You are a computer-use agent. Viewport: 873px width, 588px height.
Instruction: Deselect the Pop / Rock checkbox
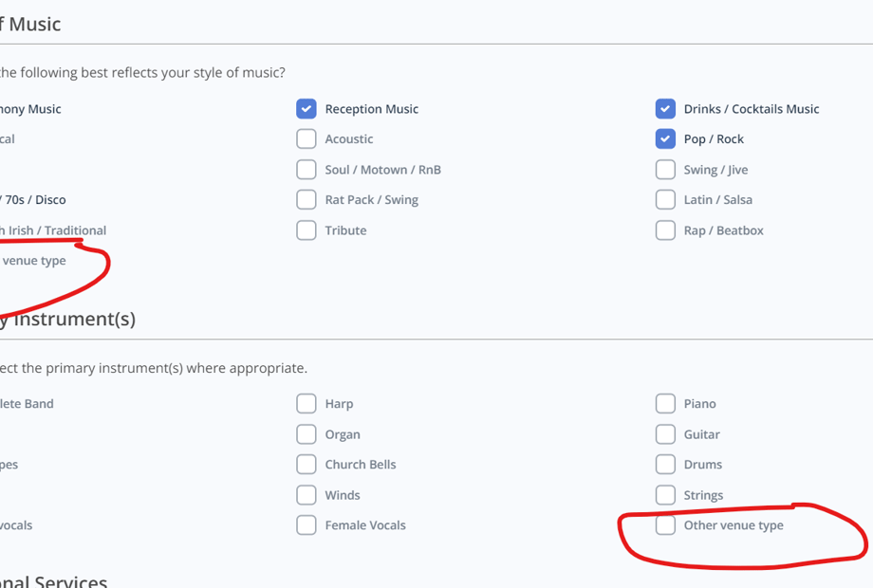665,139
